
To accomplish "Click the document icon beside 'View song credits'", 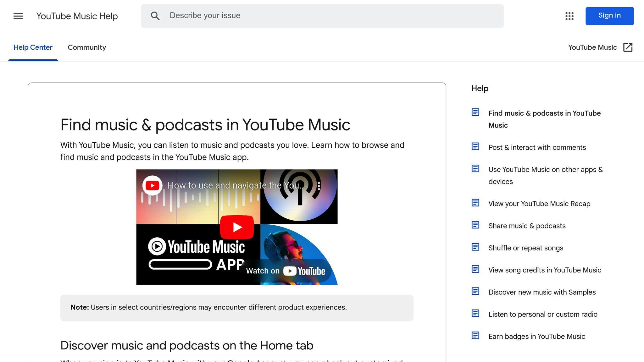I will pos(475,269).
